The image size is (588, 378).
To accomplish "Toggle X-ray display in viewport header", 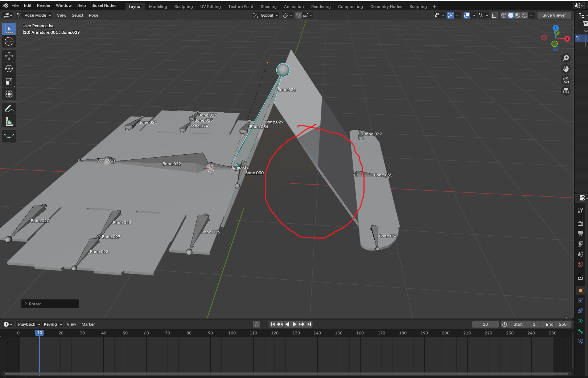I will [495, 15].
